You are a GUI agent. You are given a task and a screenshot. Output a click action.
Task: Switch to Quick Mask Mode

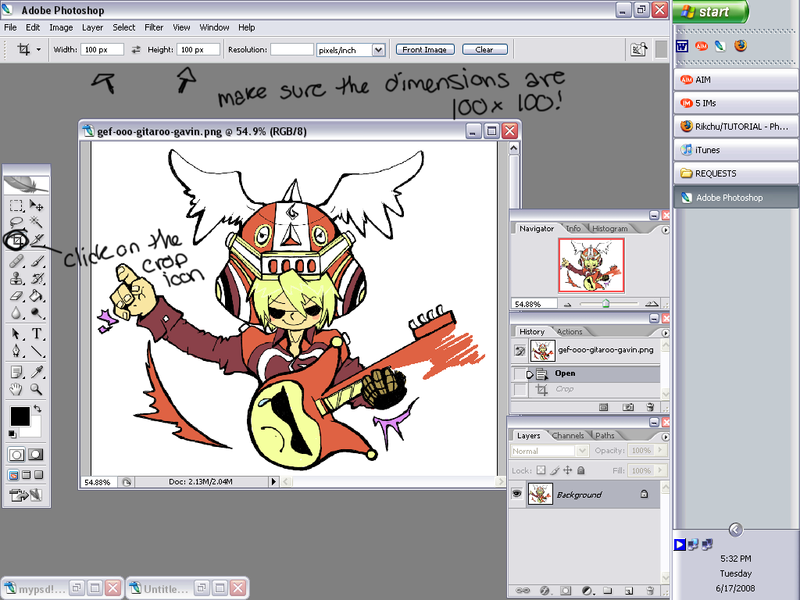[36, 455]
